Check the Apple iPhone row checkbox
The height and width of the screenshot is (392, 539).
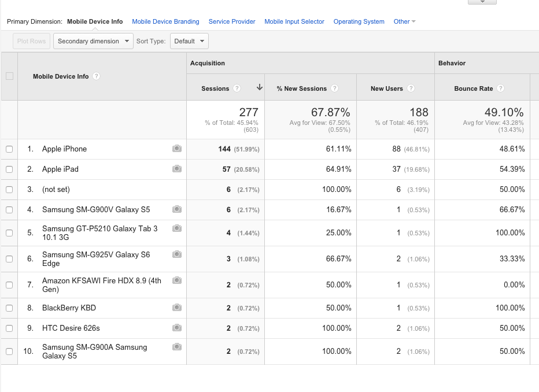[9, 149]
